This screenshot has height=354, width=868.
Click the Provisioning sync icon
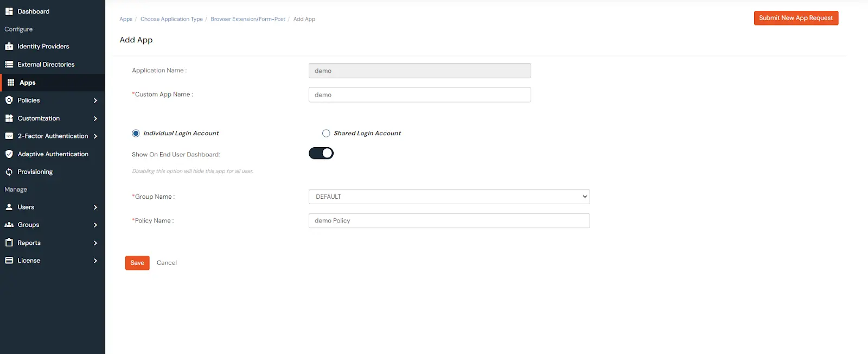(x=9, y=172)
